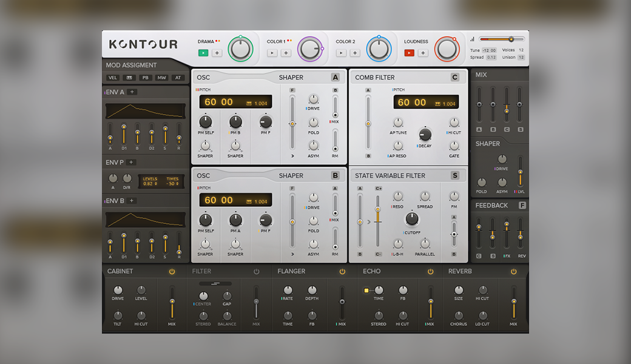Screen dimensions: 631x364
Task: Toggle the Cabinet effect power icon
Action: (x=172, y=272)
